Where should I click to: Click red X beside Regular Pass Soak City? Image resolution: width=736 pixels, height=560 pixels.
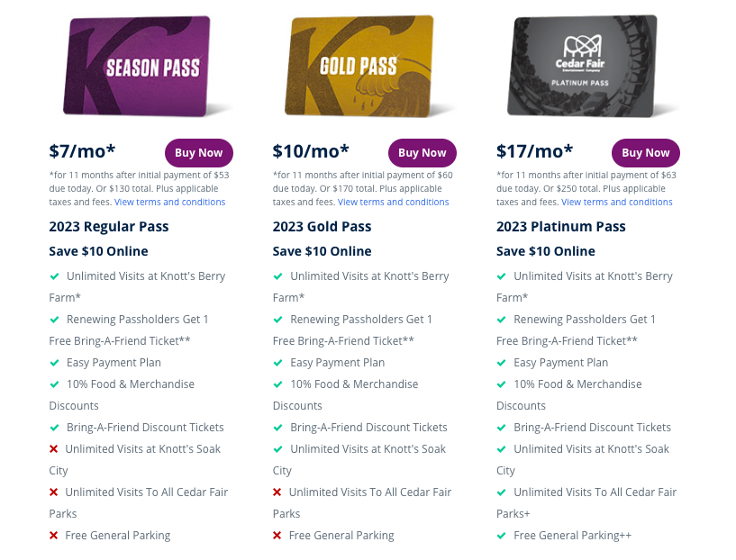[x=54, y=449]
